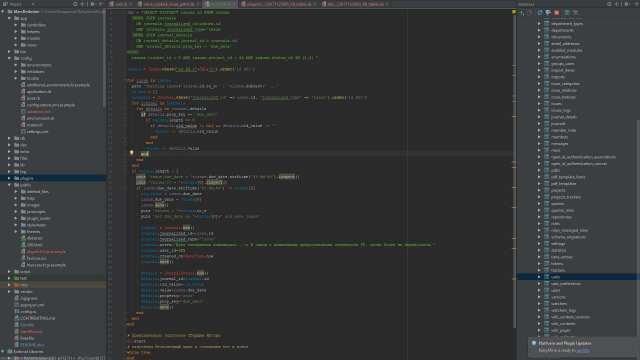Switch to the class_subtask_issue_patch.rb tab
This screenshot has width=640, height=360.
[168, 4]
